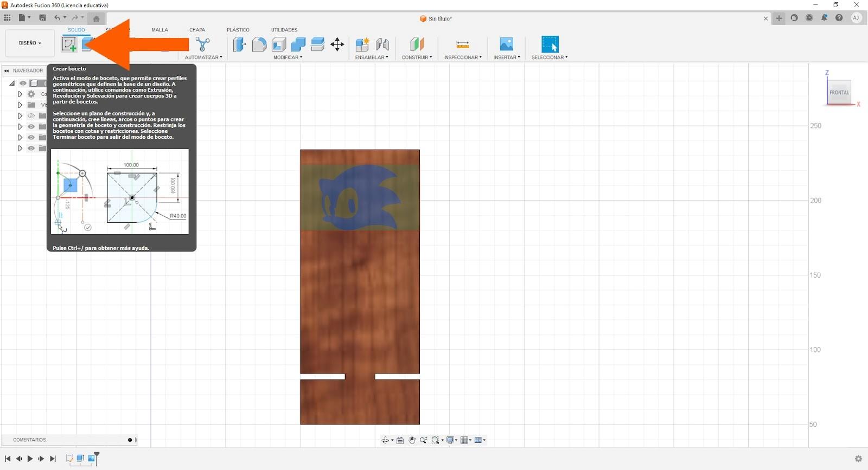The height and width of the screenshot is (470, 868).
Task: Collapse the NAVEGADOR panel arrows
Action: pyautogui.click(x=7, y=70)
